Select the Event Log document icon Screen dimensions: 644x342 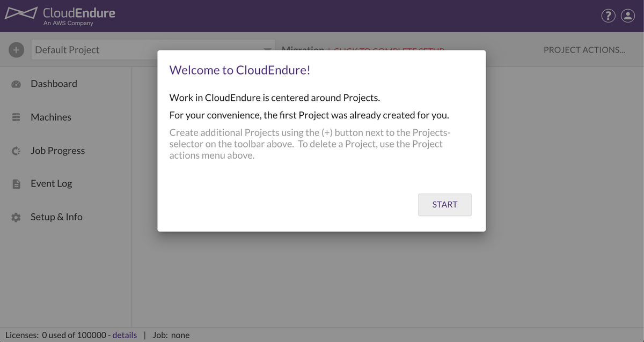(16, 184)
